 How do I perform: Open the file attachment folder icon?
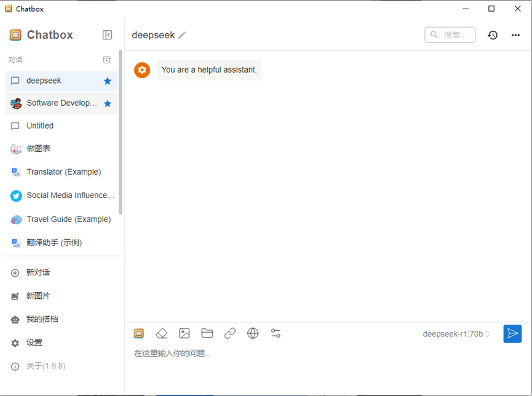(207, 333)
